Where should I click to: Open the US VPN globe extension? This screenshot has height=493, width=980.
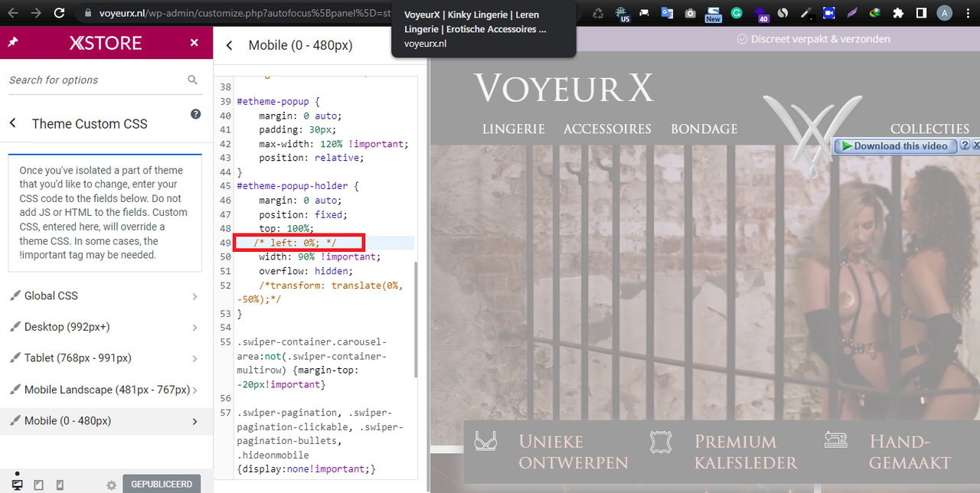pyautogui.click(x=624, y=13)
